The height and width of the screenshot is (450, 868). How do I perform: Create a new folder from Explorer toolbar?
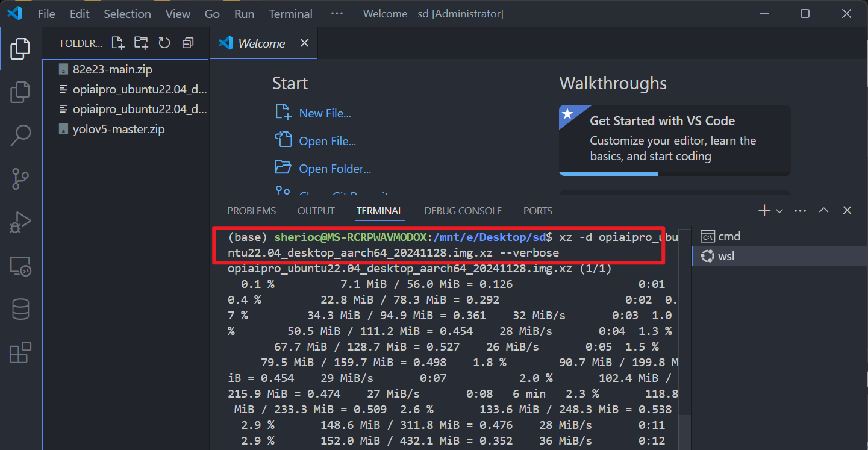141,43
